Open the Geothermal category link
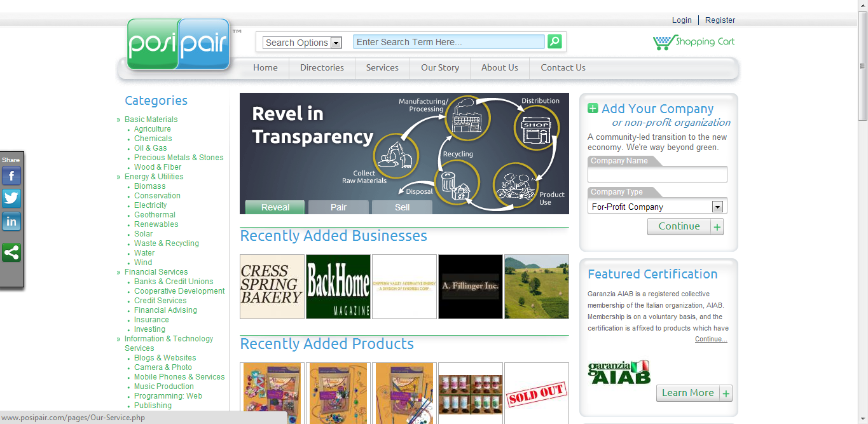The height and width of the screenshot is (424, 868). click(155, 215)
